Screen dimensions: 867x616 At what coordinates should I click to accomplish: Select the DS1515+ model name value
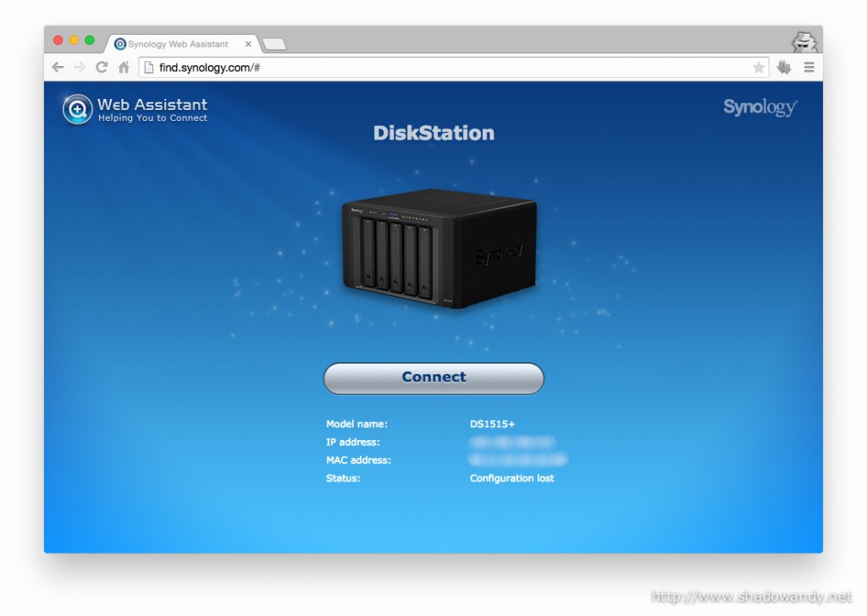click(492, 424)
